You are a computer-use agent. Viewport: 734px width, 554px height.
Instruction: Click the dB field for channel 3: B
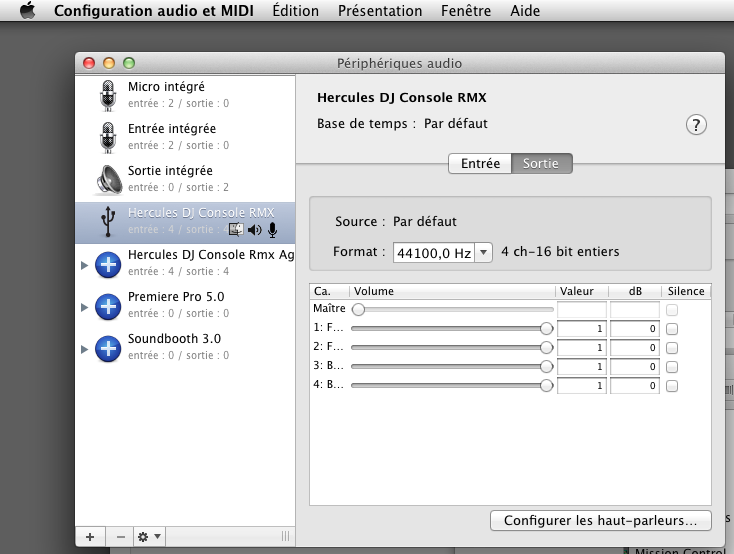coord(635,367)
